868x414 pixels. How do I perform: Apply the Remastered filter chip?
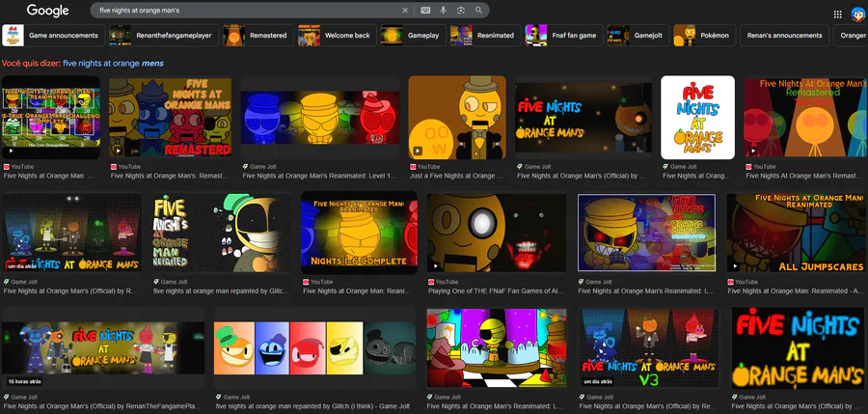(258, 36)
